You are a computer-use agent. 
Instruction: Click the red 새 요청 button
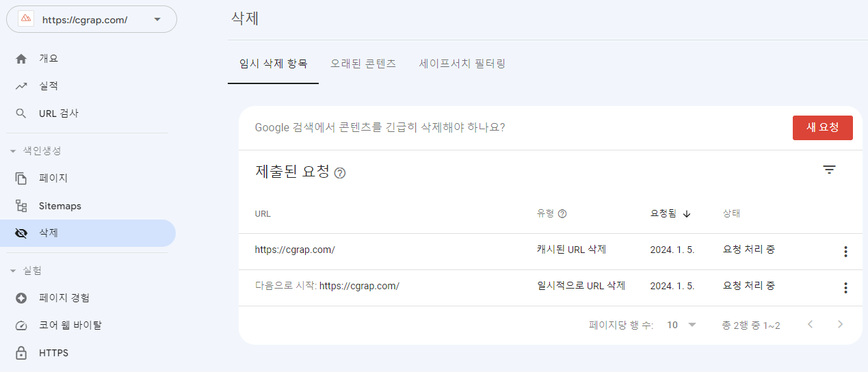click(x=823, y=128)
